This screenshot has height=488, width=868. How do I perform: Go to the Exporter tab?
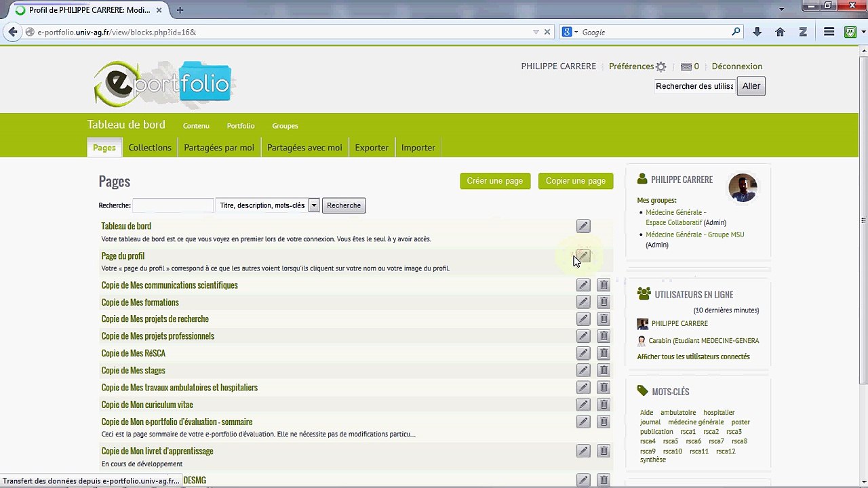pyautogui.click(x=372, y=148)
